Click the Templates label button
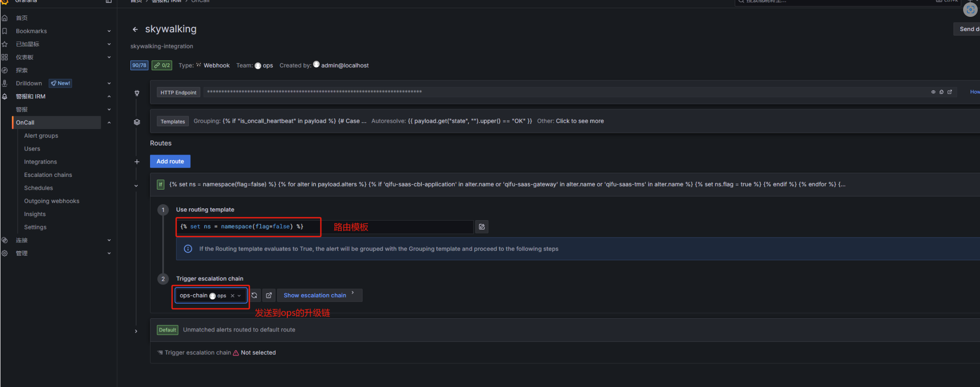 pyautogui.click(x=173, y=122)
